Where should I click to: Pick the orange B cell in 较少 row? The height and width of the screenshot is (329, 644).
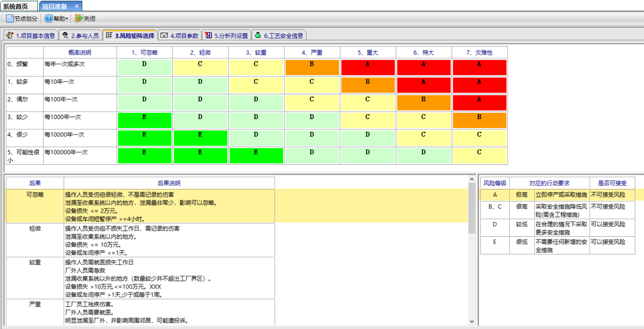[x=479, y=120]
